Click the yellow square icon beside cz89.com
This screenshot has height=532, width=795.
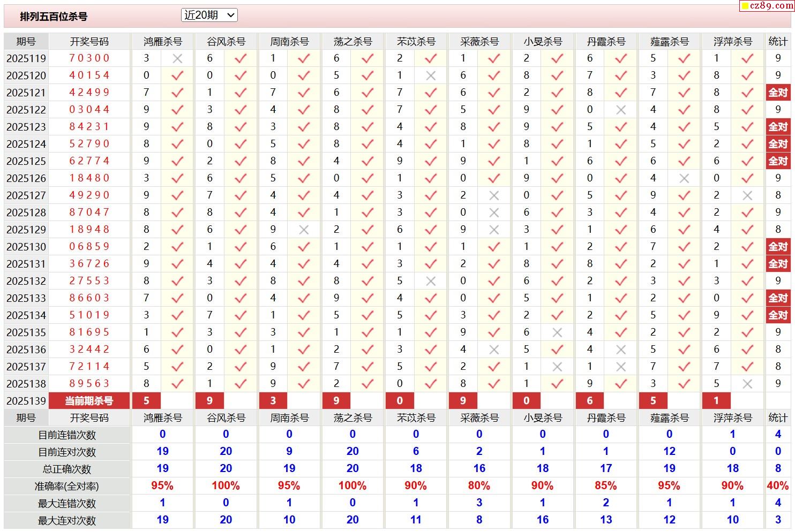coord(744,6)
